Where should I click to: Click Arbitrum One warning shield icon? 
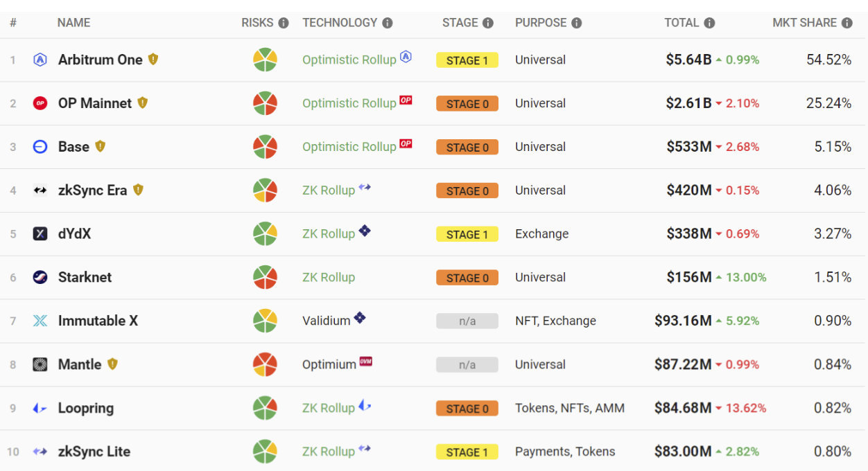153,60
